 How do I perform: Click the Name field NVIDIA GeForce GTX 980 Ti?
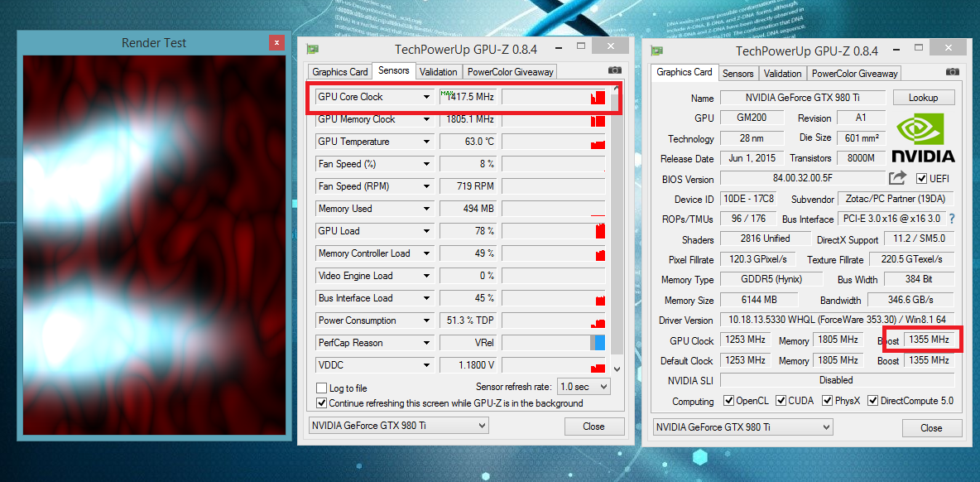pyautogui.click(x=803, y=98)
